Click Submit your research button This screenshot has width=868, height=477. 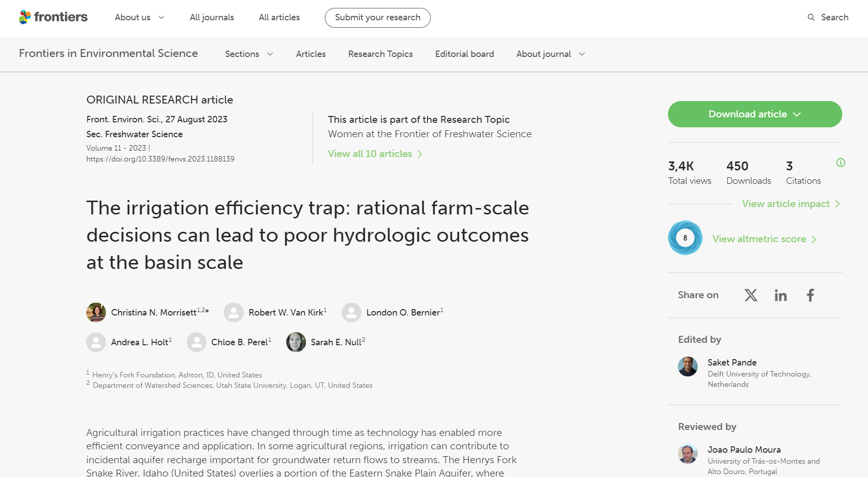point(377,18)
